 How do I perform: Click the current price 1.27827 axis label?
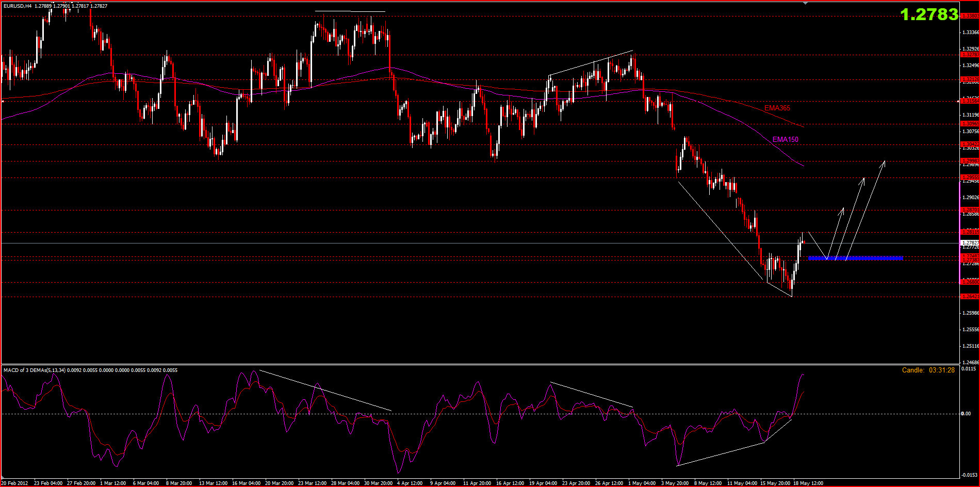coord(970,242)
